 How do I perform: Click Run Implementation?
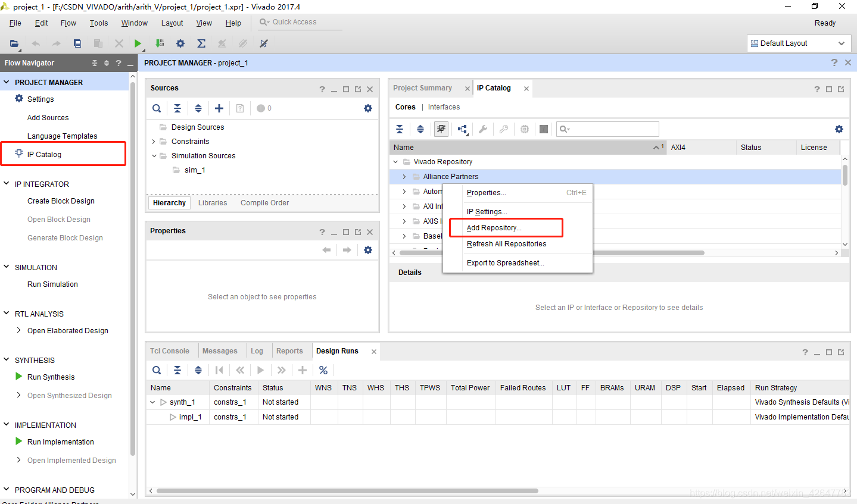click(61, 442)
